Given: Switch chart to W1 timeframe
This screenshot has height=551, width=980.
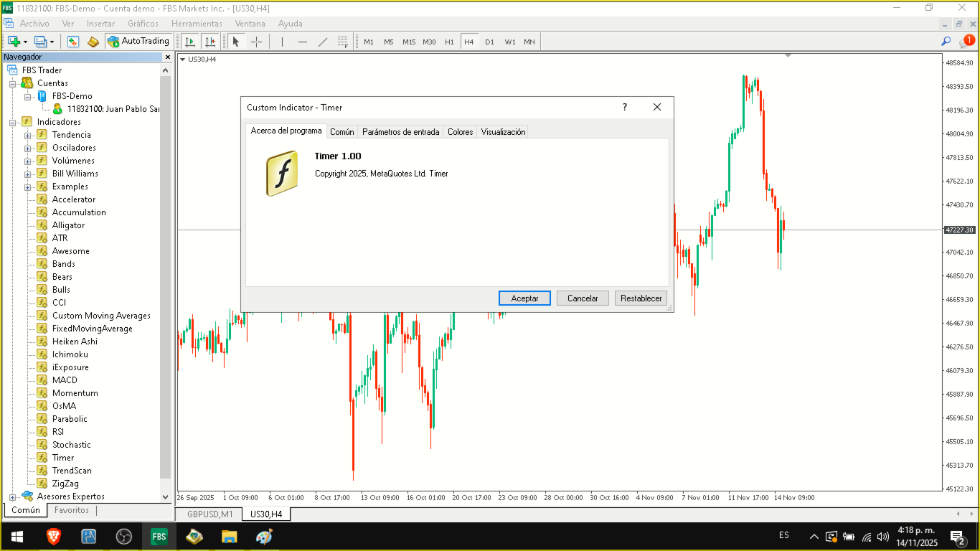Looking at the screenshot, I should point(509,42).
